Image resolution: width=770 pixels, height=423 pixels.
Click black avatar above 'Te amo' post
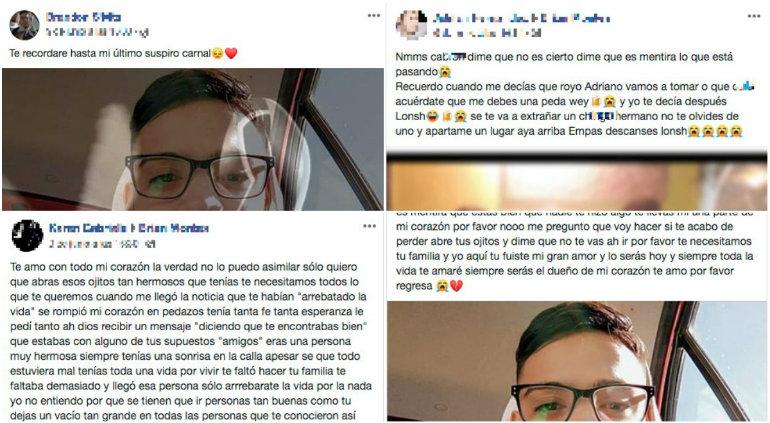click(x=28, y=235)
